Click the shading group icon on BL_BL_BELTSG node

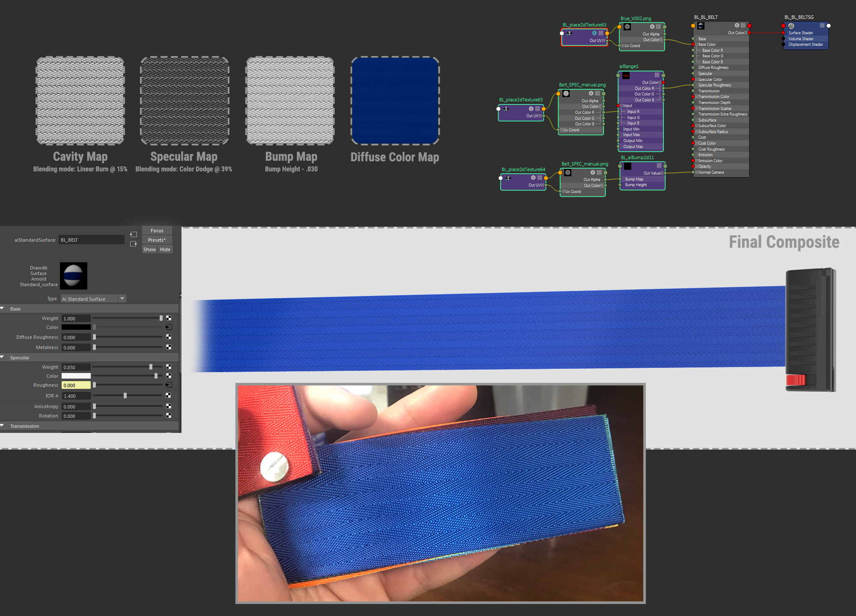click(x=791, y=26)
